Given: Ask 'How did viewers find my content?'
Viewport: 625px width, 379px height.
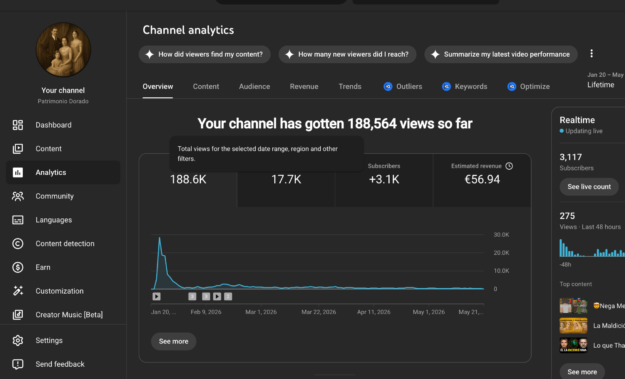Looking at the screenshot, I should [x=204, y=54].
